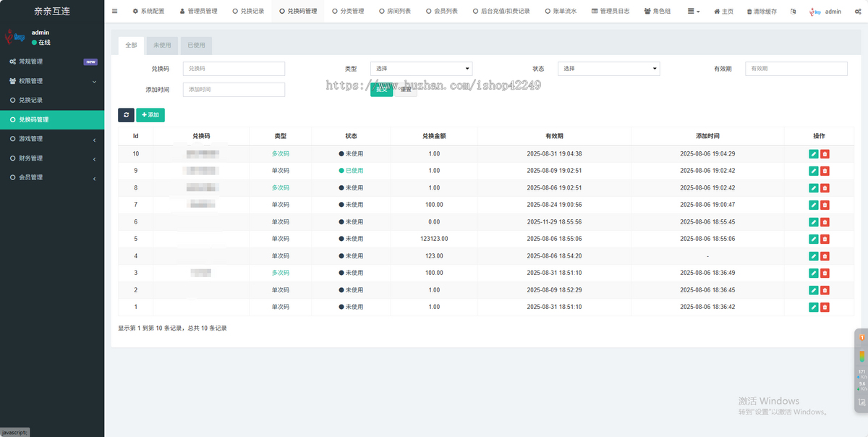Edit the record with Id 10
Viewport: 868px width, 437px height.
click(x=814, y=154)
